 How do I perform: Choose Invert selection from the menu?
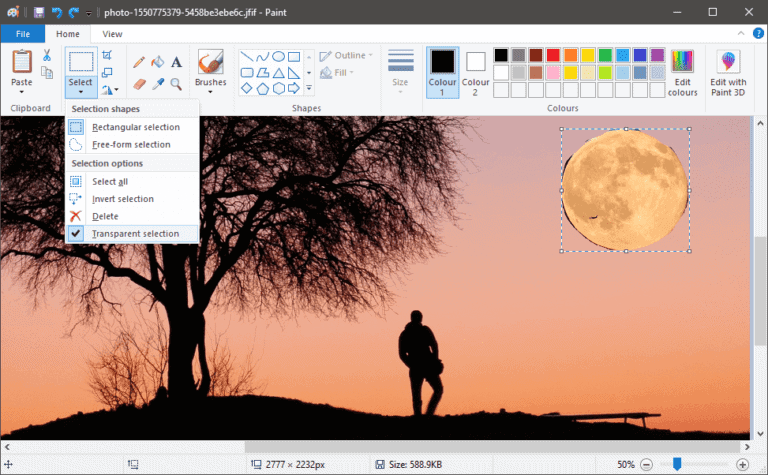pyautogui.click(x=122, y=199)
